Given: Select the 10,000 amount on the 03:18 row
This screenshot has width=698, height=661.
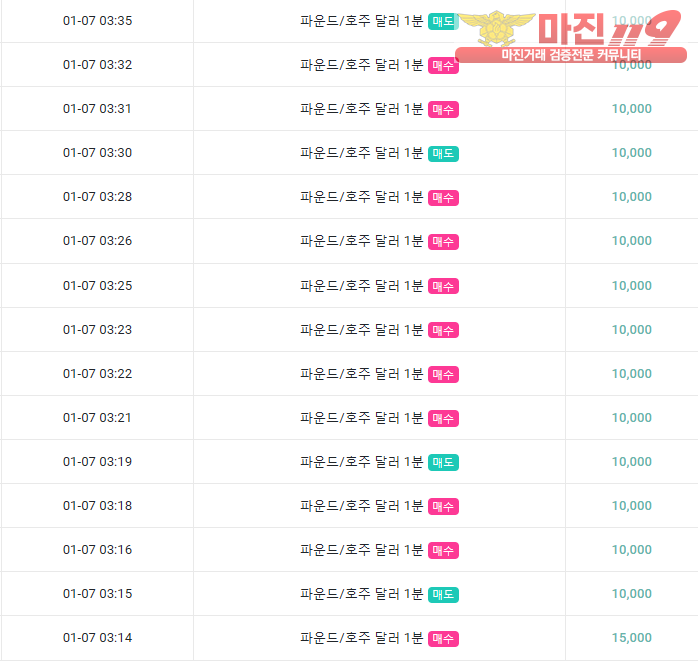Looking at the screenshot, I should [x=632, y=506].
